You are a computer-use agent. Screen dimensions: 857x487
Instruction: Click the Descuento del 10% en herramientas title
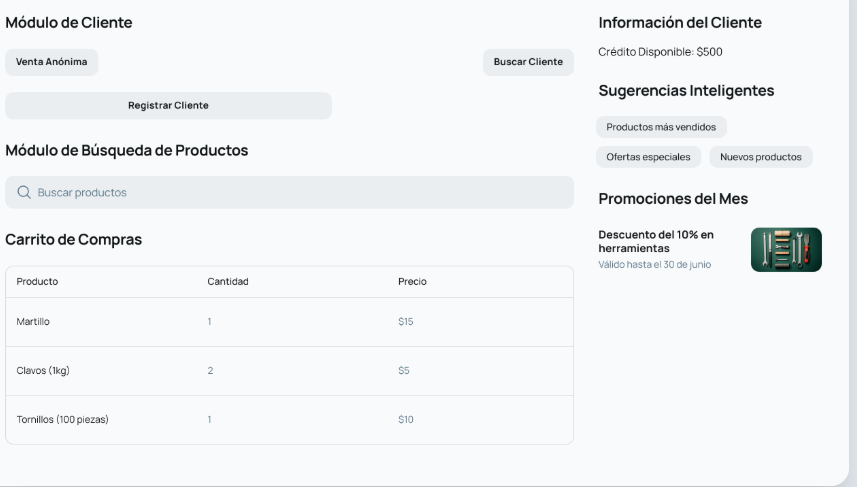point(656,241)
